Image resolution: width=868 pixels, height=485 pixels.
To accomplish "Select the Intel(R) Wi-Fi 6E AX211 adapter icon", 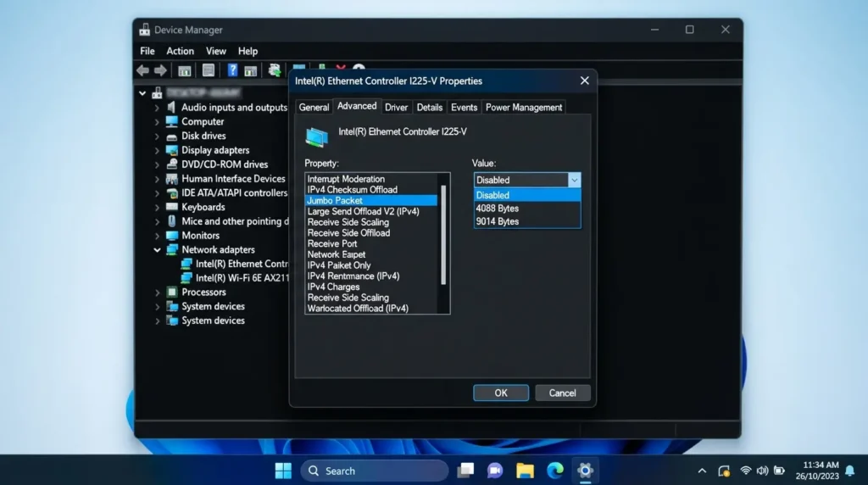I will pyautogui.click(x=186, y=278).
